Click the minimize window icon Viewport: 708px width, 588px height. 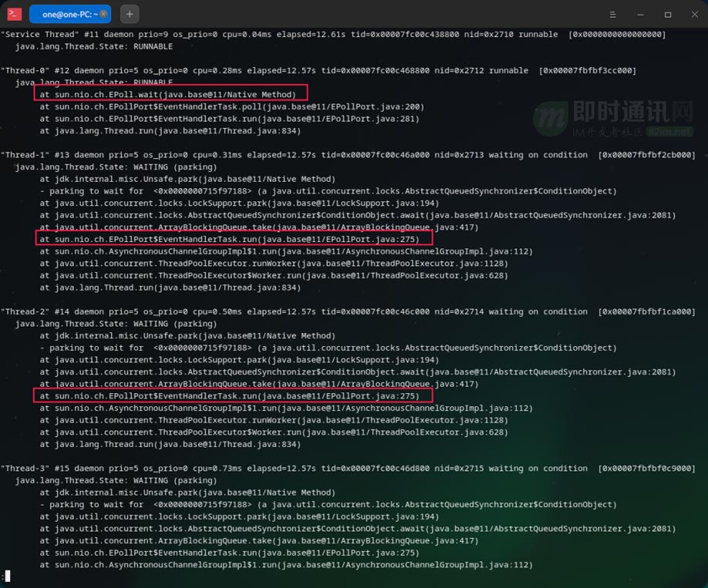641,14
